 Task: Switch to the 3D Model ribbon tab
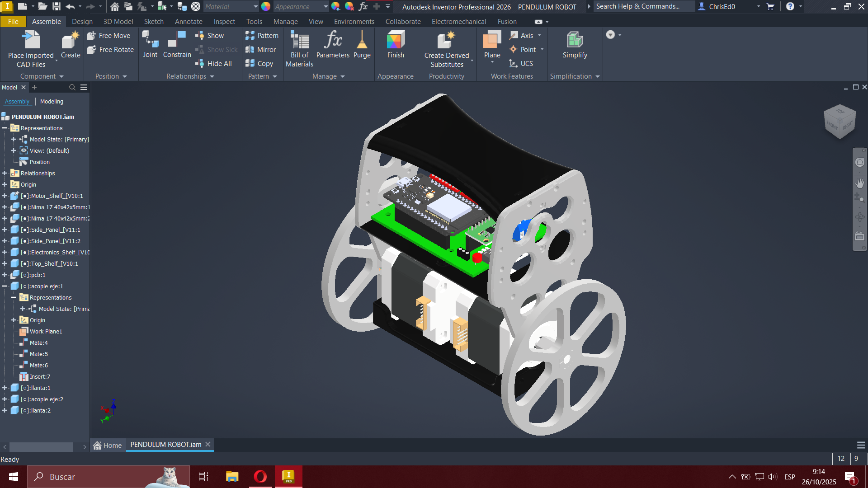118,22
